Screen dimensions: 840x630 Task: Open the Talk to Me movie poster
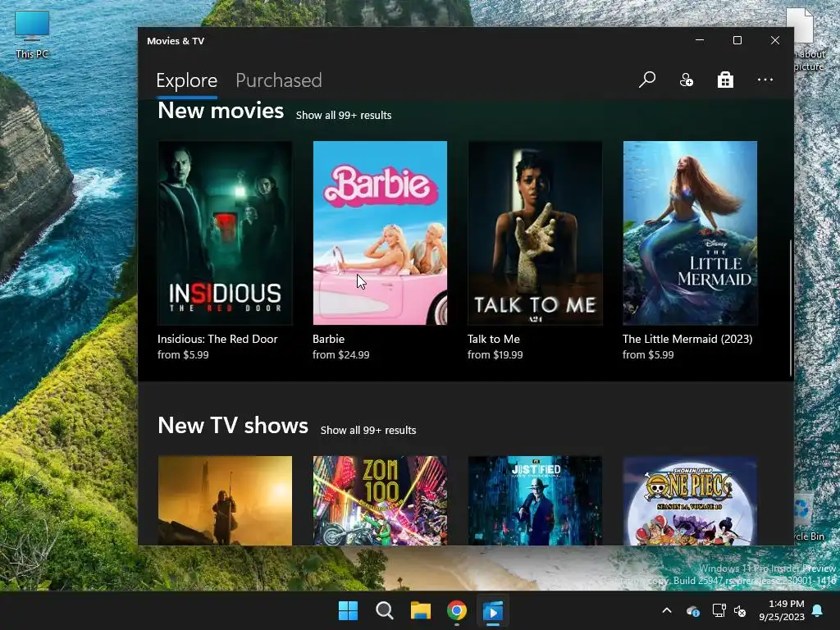tap(535, 233)
